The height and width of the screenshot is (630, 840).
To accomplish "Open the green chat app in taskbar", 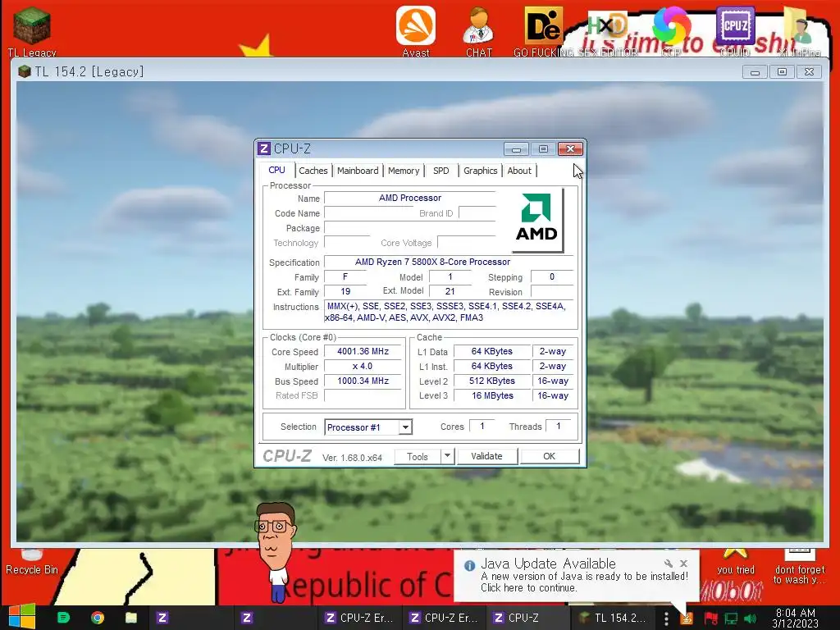I will click(63, 618).
